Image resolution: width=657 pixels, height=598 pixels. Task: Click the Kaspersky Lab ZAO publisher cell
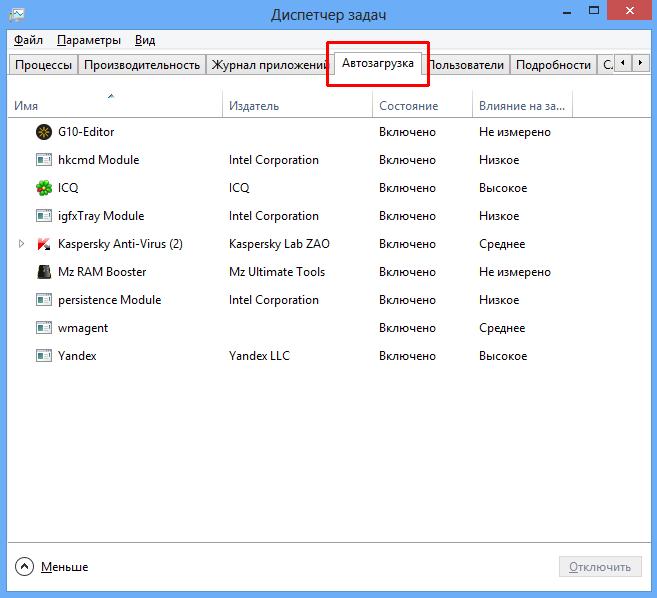(x=279, y=244)
